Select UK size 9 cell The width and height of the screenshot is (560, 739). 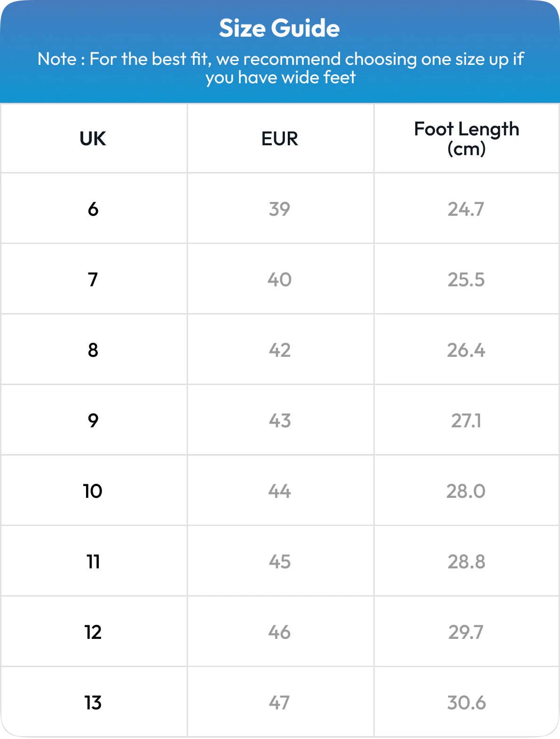93,420
